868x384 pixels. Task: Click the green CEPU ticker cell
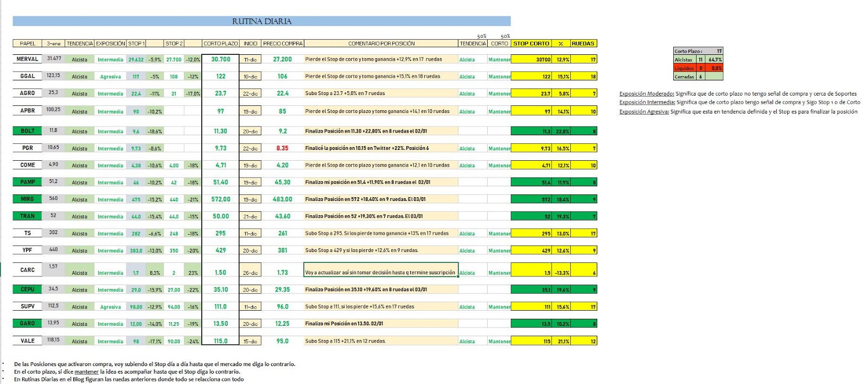point(28,289)
